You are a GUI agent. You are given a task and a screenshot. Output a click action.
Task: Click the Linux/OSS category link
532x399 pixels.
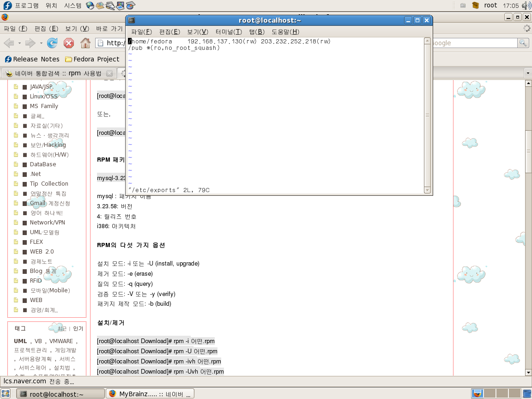coord(44,96)
